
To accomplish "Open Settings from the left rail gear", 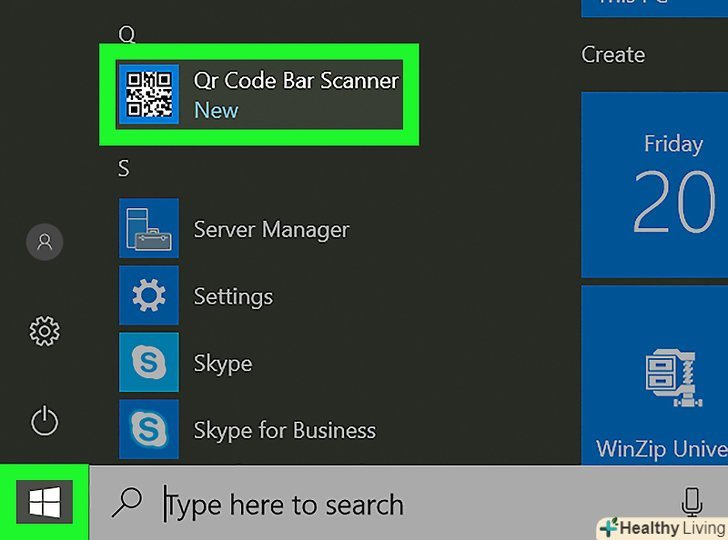I will [x=44, y=331].
